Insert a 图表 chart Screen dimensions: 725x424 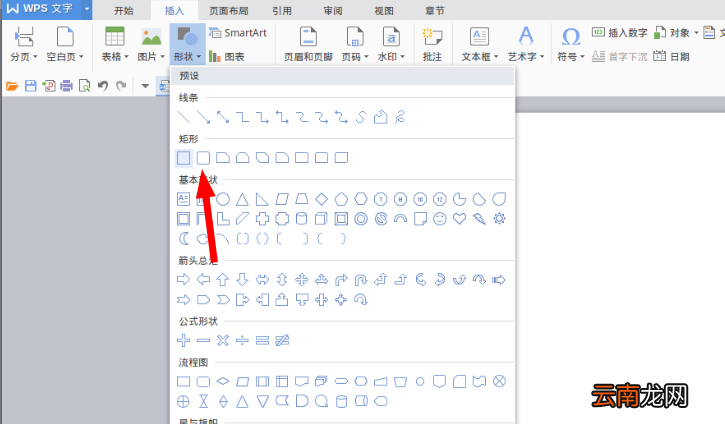(227, 56)
